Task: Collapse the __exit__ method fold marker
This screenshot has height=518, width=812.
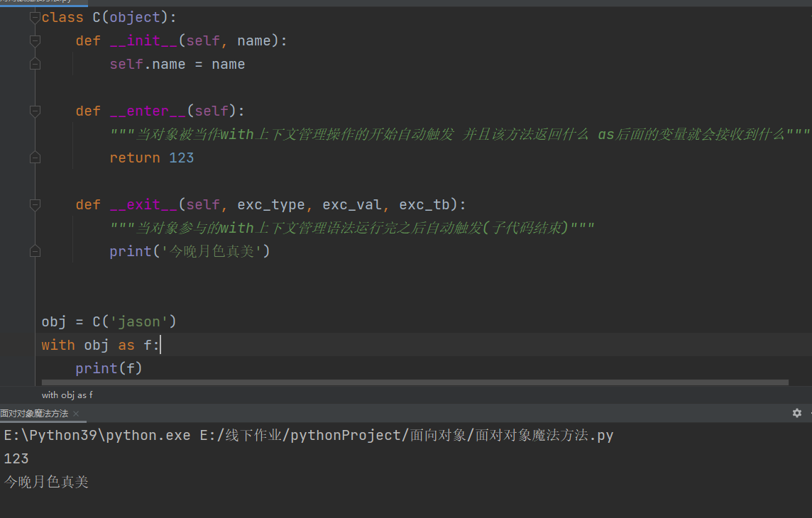Action: [x=35, y=204]
